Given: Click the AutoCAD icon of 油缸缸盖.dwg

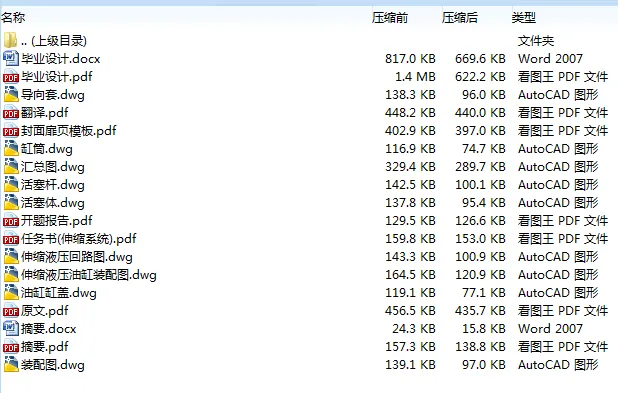Looking at the screenshot, I should [11, 292].
